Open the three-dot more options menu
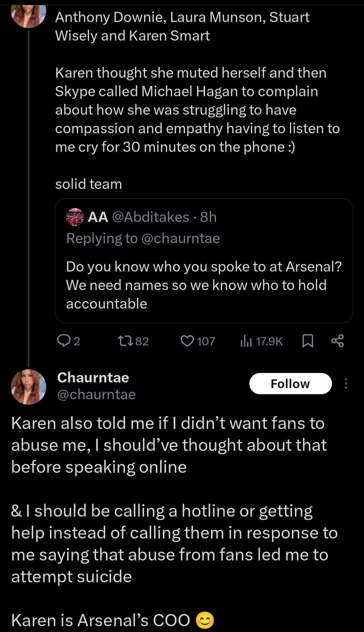 click(346, 383)
